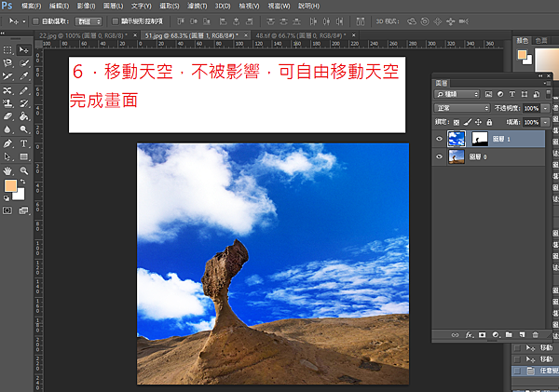The image size is (559, 392).
Task: Open the fill 100% slider arrow
Action: tap(545, 122)
